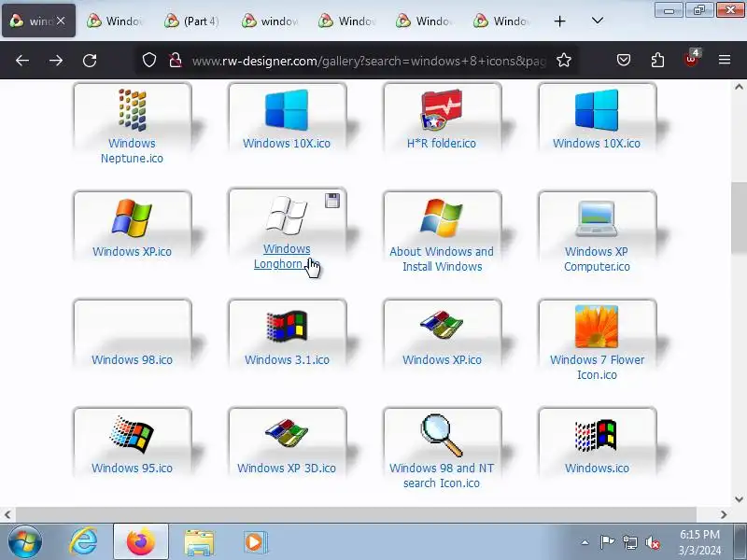Screen dimensions: 747x560
Task: Open the first 'Windows 10X.ico' link
Action: coord(287,144)
